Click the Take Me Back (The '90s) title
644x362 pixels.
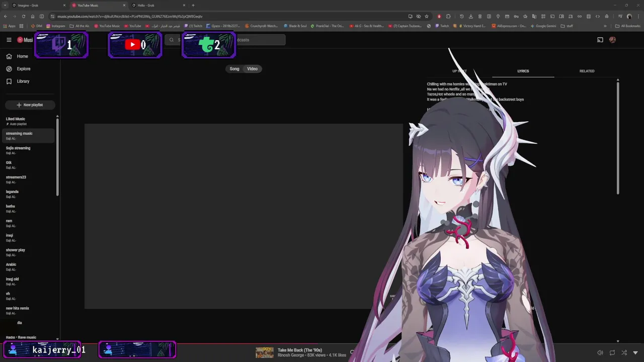300,350
